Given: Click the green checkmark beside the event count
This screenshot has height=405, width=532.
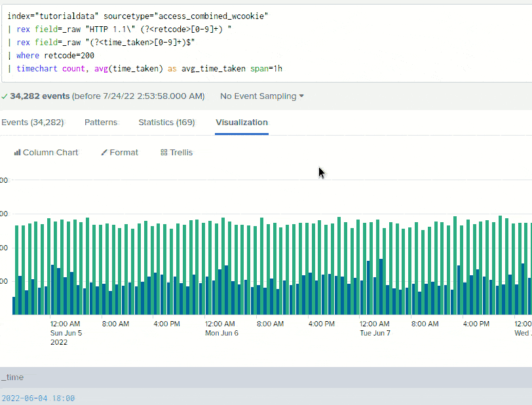Looking at the screenshot, I should pos(5,96).
